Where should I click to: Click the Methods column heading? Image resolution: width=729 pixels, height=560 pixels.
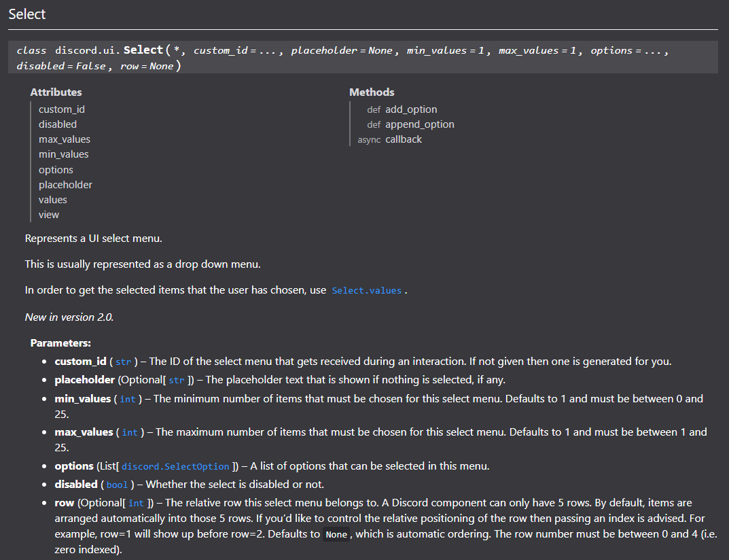click(x=372, y=92)
